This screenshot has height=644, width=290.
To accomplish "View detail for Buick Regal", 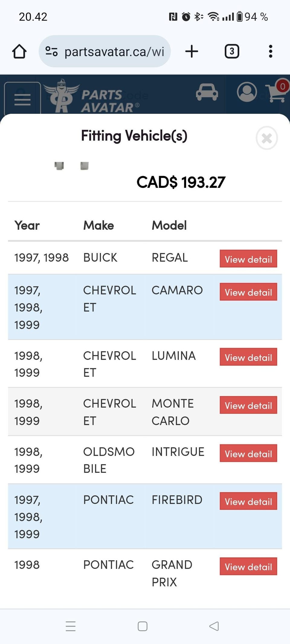I will click(x=248, y=259).
